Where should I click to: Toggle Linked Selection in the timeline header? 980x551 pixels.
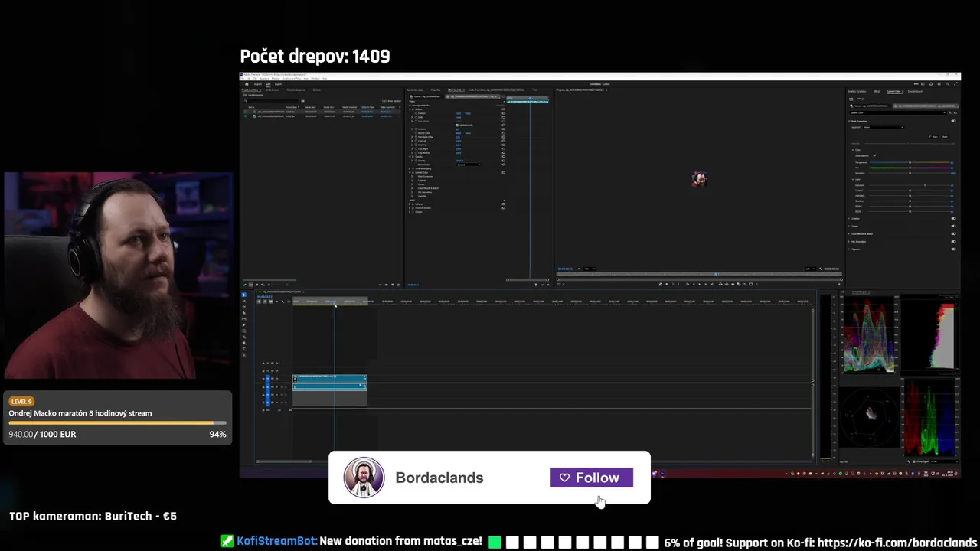[271, 302]
